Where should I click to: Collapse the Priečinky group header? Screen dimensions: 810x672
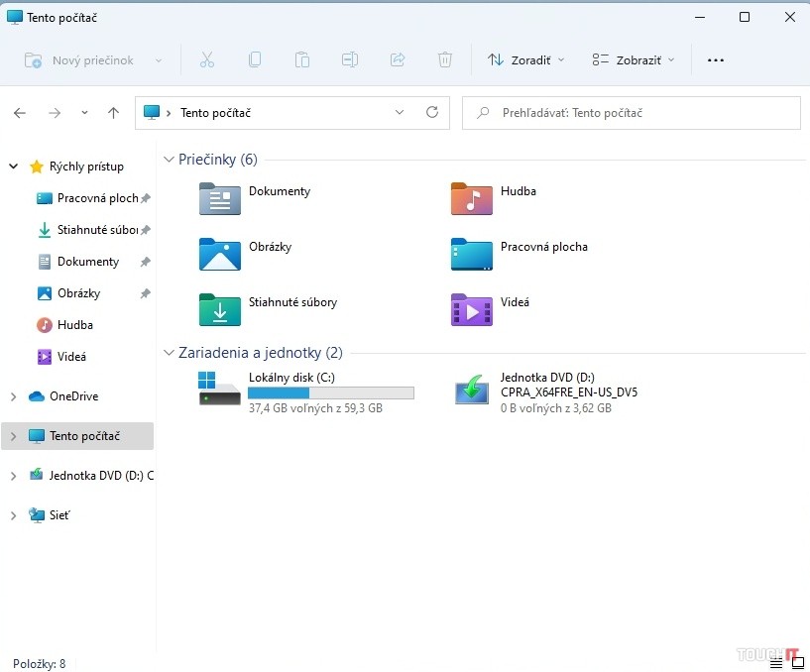(x=169, y=160)
